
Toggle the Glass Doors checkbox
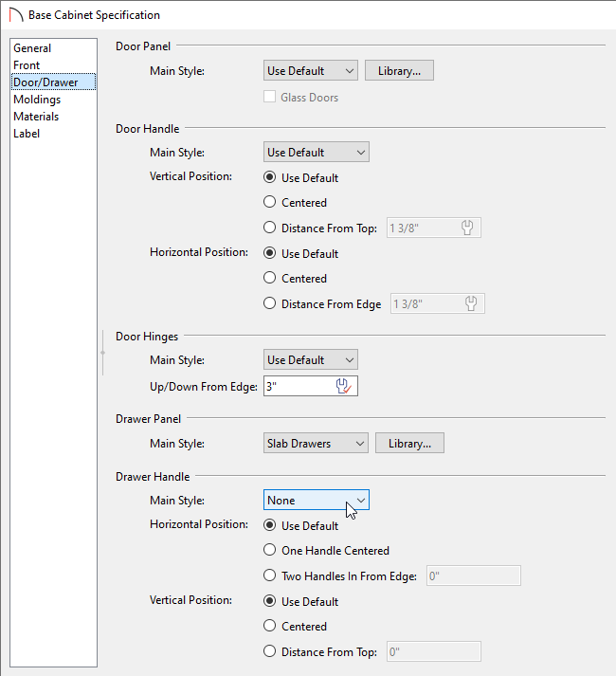pos(269,97)
